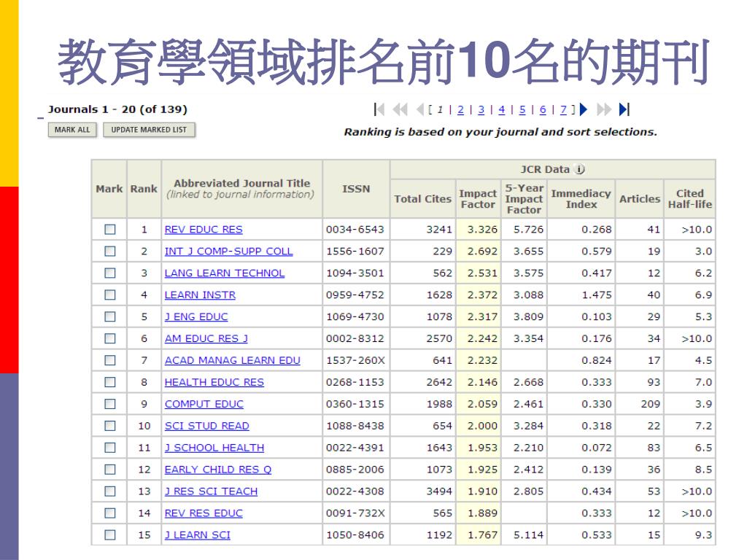Follow the HEALTH EDUC RES link
747x560 pixels.
click(x=214, y=382)
